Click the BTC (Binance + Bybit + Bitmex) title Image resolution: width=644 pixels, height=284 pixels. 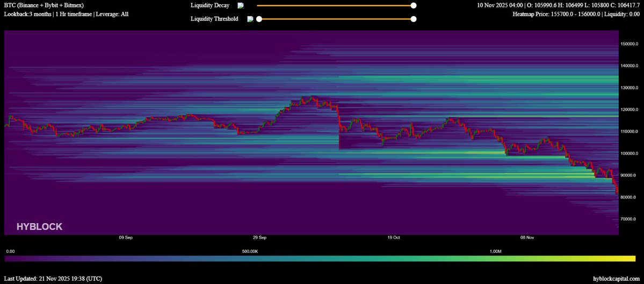pyautogui.click(x=44, y=5)
